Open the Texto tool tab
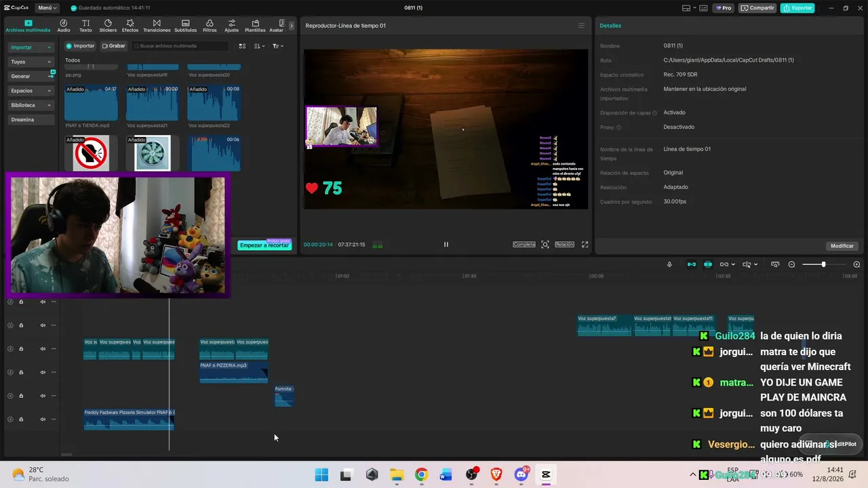Image resolution: width=868 pixels, height=488 pixels. coord(85,26)
